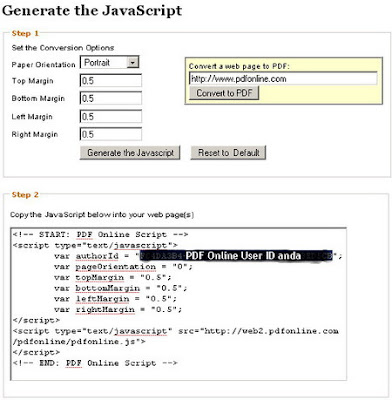The image size is (392, 400).
Task: Click the Reset to Default button
Action: 228,153
